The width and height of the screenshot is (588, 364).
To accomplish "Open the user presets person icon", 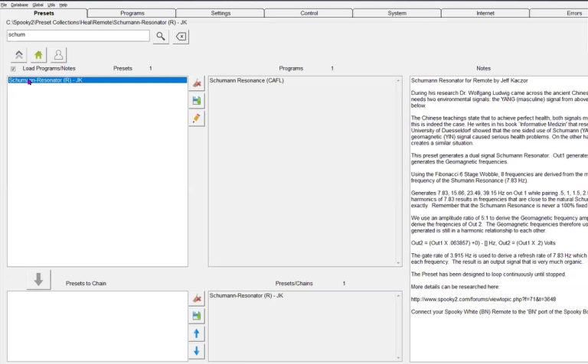I will pyautogui.click(x=58, y=55).
